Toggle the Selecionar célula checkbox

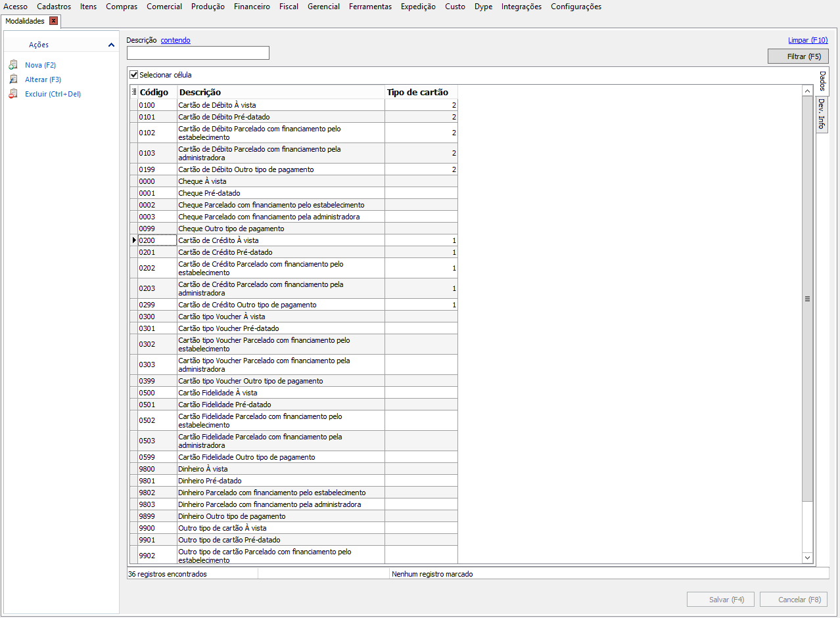(134, 75)
